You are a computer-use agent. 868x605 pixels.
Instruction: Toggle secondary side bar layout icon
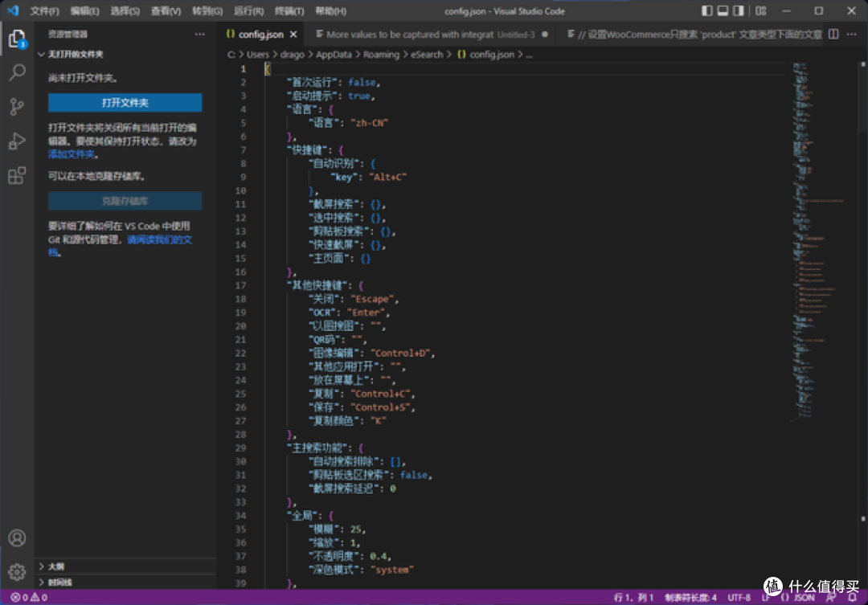click(x=739, y=10)
